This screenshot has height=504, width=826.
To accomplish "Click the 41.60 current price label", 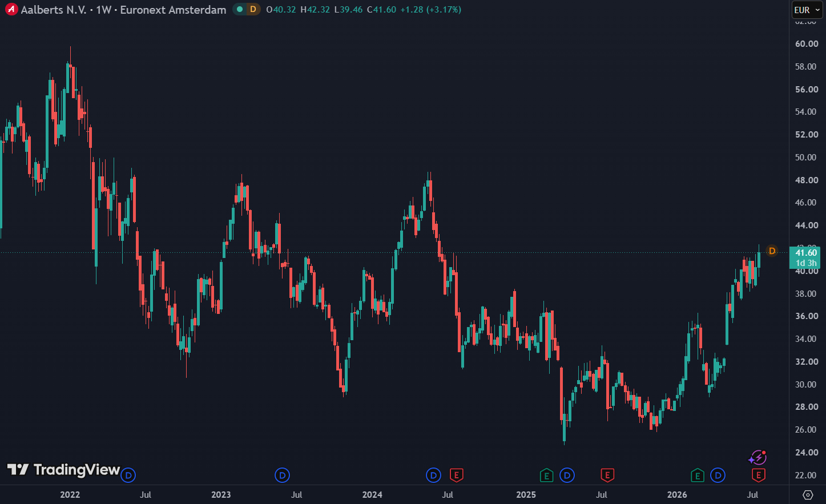I will coord(806,253).
